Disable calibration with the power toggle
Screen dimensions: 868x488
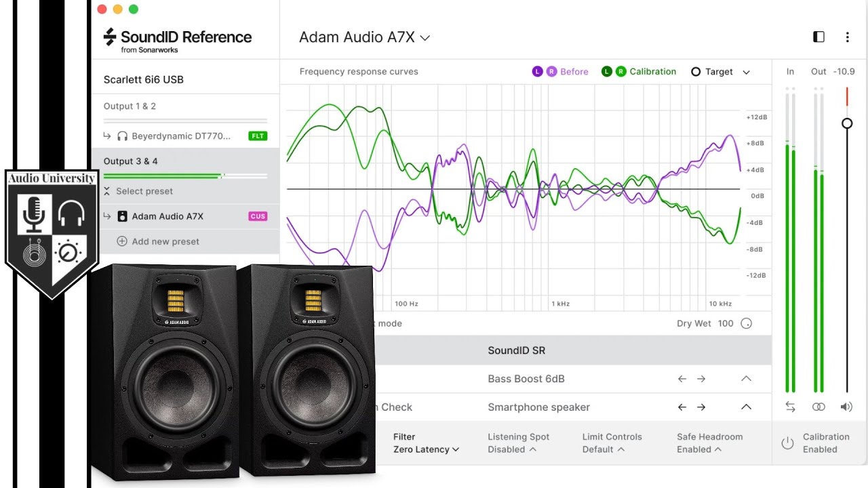tap(788, 443)
